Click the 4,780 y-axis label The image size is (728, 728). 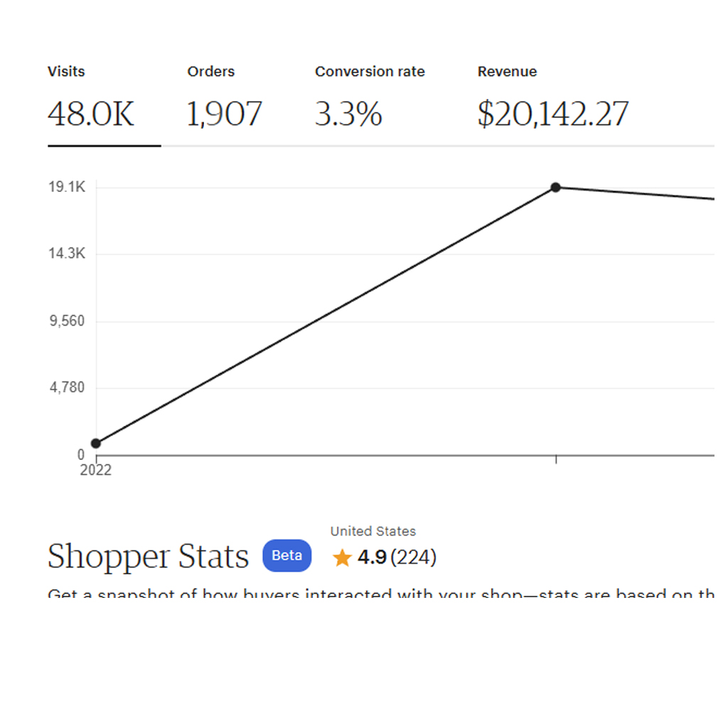click(67, 388)
